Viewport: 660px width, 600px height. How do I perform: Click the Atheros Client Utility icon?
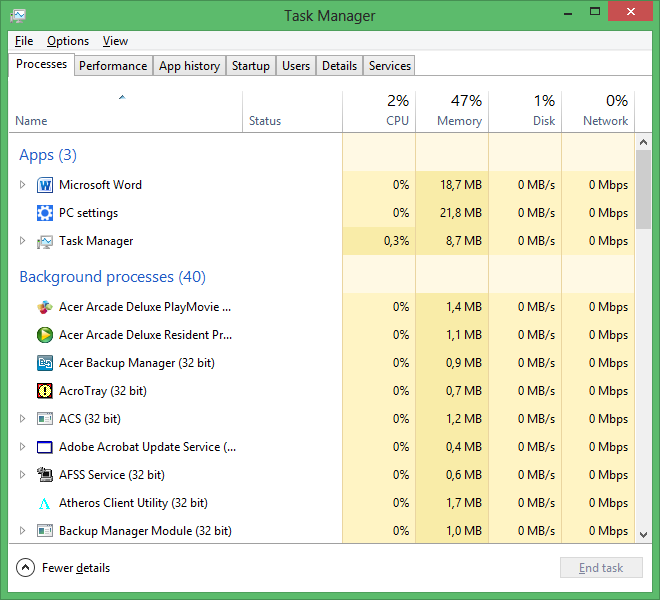click(45, 503)
